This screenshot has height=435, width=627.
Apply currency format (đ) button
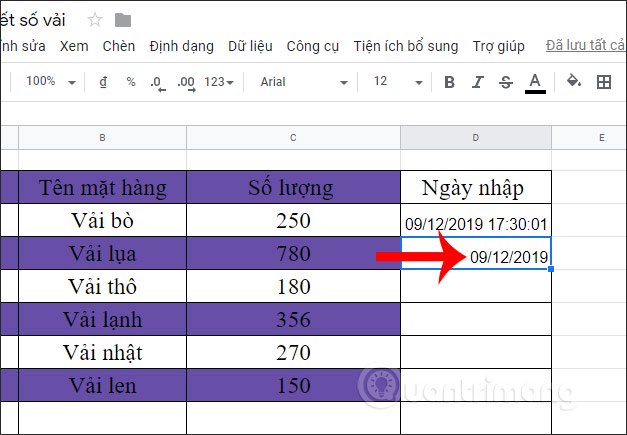(x=103, y=82)
